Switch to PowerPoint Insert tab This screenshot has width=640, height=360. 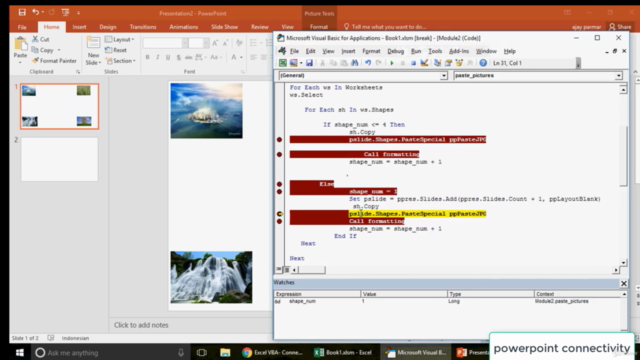point(79,27)
